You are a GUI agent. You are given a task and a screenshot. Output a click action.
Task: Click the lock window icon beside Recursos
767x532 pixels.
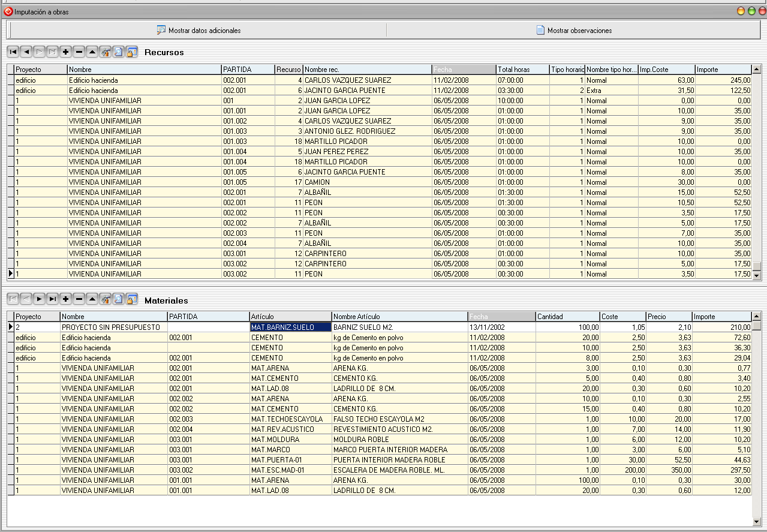coord(132,52)
